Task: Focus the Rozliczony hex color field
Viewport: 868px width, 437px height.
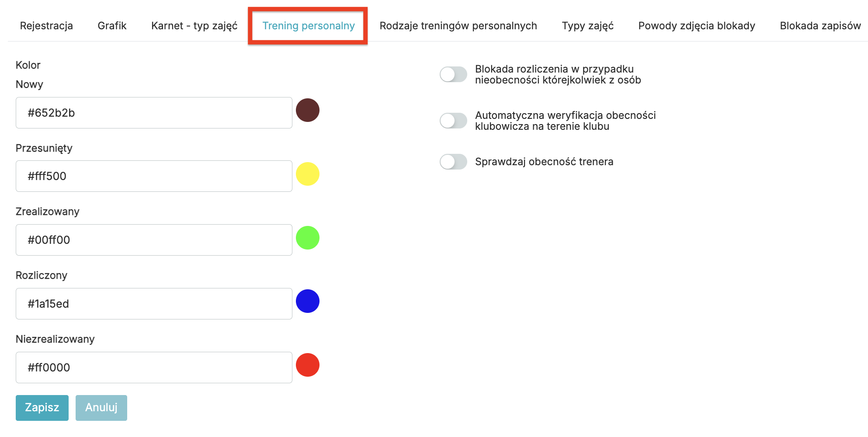Action: (154, 304)
